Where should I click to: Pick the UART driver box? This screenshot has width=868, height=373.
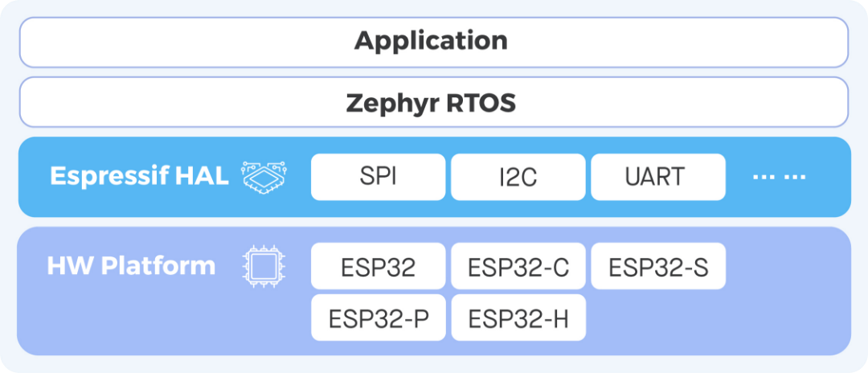[x=657, y=177]
